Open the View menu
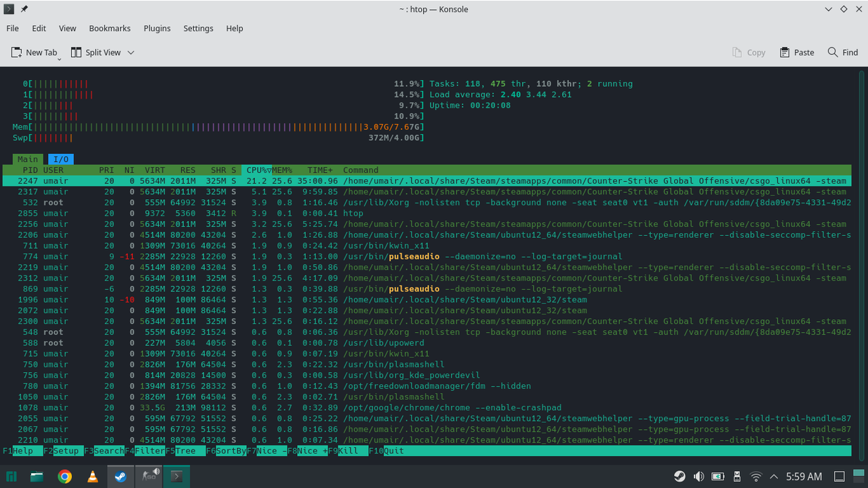Viewport: 868px width, 488px height. pos(67,28)
